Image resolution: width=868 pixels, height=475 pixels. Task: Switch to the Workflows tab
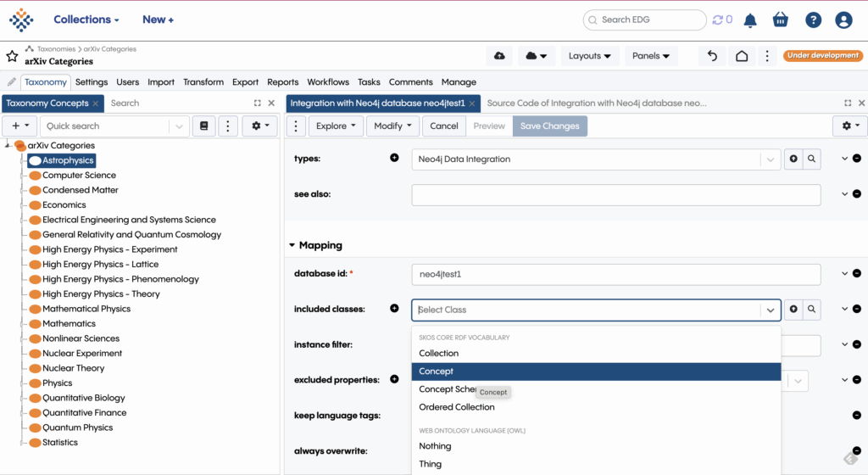[x=328, y=82]
